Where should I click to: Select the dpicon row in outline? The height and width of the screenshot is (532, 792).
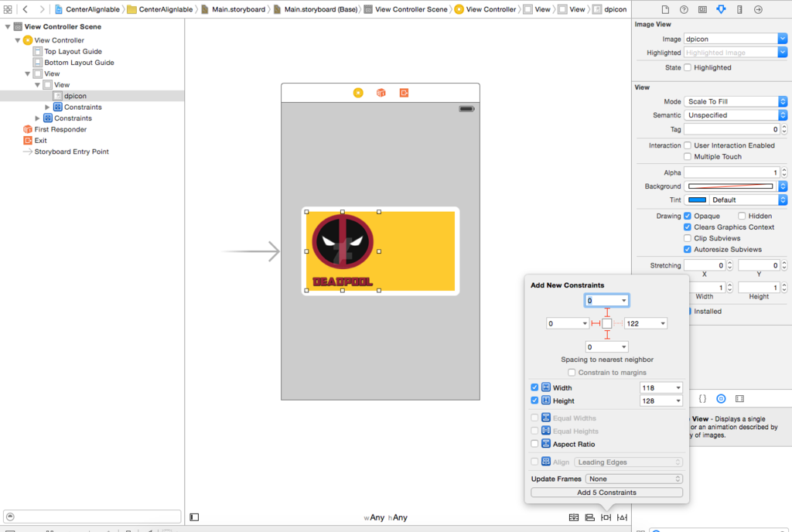click(x=92, y=96)
